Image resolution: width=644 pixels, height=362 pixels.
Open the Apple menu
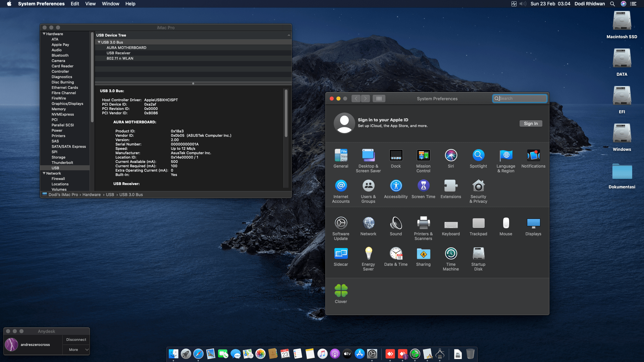click(x=9, y=4)
